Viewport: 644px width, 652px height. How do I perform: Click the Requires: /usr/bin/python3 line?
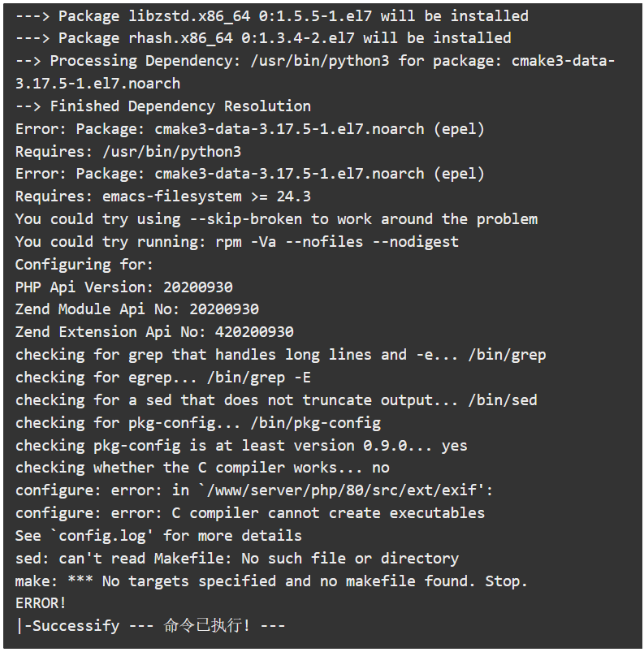(x=128, y=151)
